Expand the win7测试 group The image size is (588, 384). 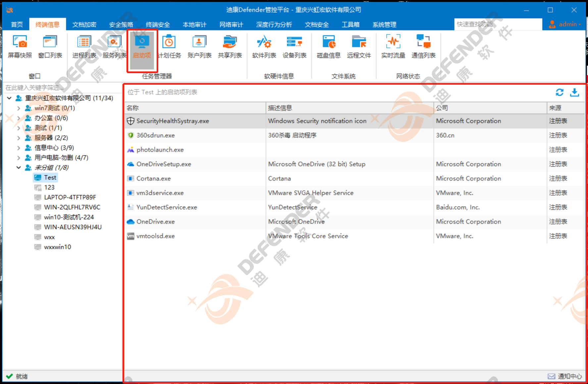coord(19,108)
